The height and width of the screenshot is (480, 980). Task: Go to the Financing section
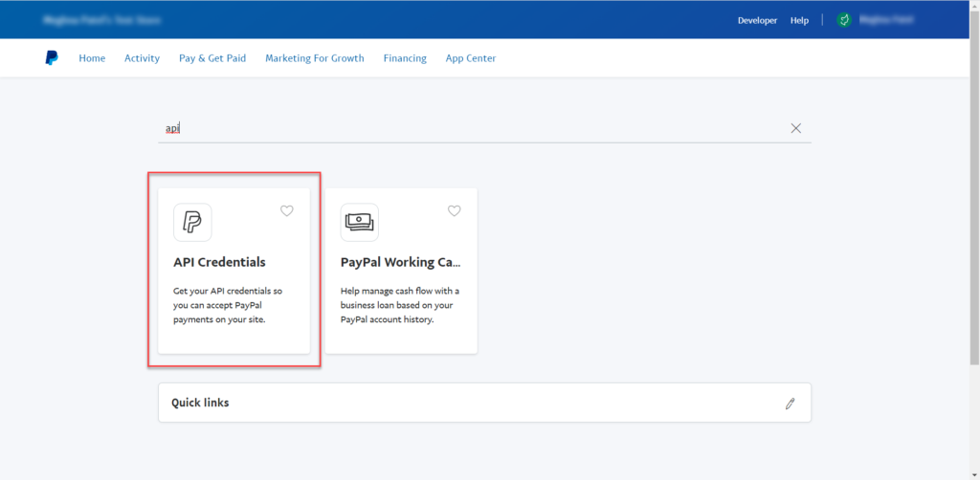405,58
